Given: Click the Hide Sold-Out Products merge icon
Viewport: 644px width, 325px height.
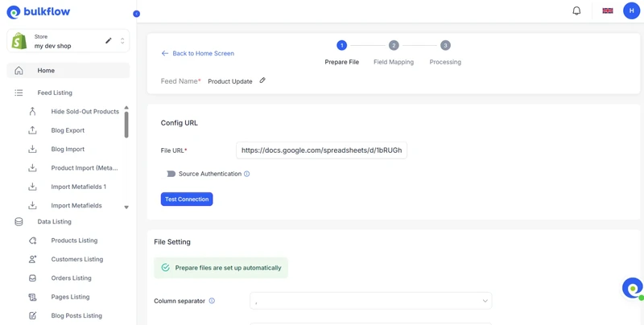Looking at the screenshot, I should [32, 112].
